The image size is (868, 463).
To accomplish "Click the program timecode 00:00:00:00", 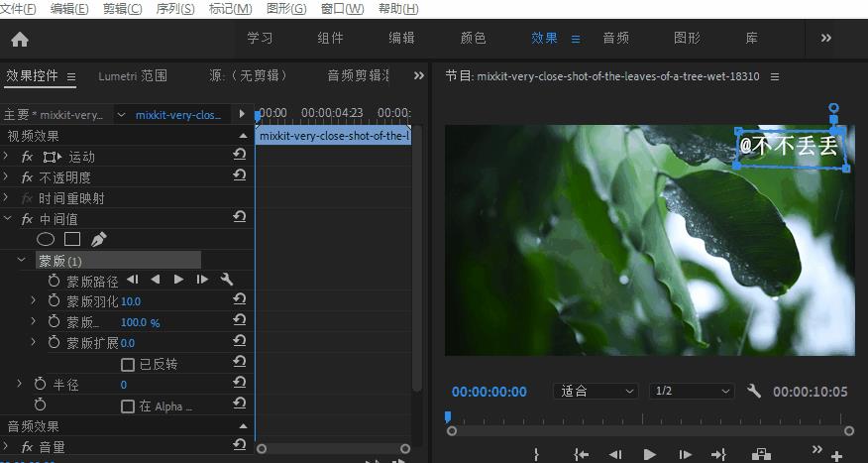I will point(489,392).
